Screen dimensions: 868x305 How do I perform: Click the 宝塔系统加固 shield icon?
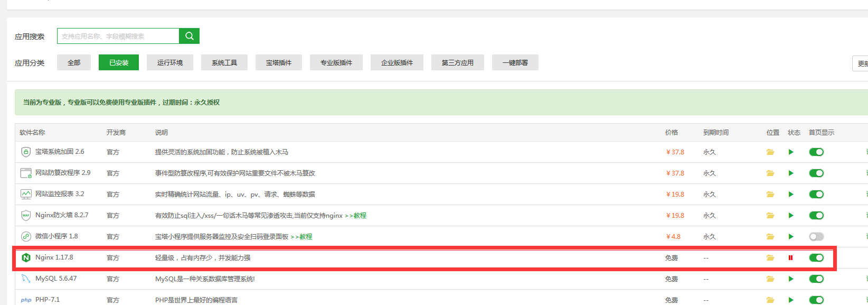pos(26,152)
